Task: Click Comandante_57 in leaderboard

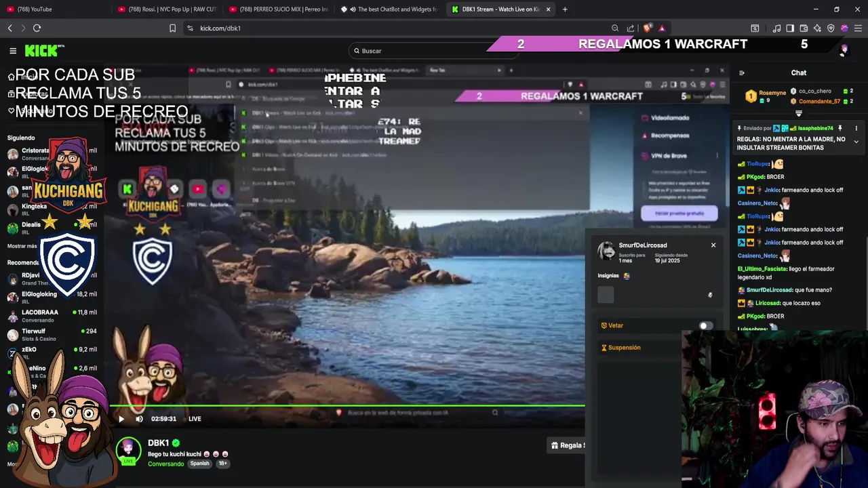Action: tap(819, 101)
